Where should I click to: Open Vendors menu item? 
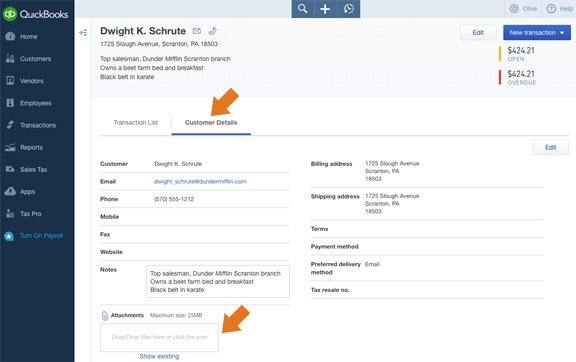click(32, 81)
